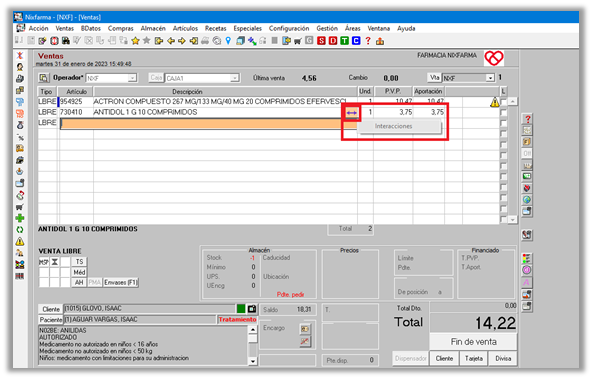
Task: Click the lower icon button under Encargo
Action: tap(305, 342)
